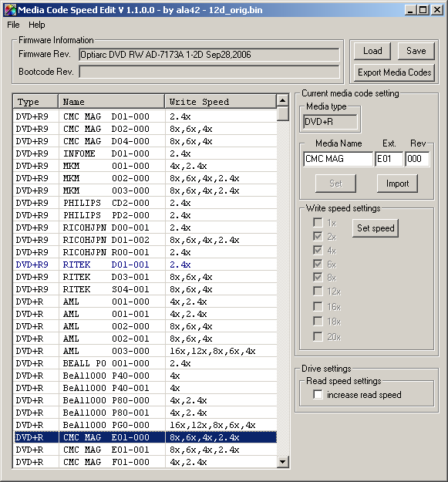Toggle the 1x write speed checkbox
448x482 pixels.
click(318, 222)
